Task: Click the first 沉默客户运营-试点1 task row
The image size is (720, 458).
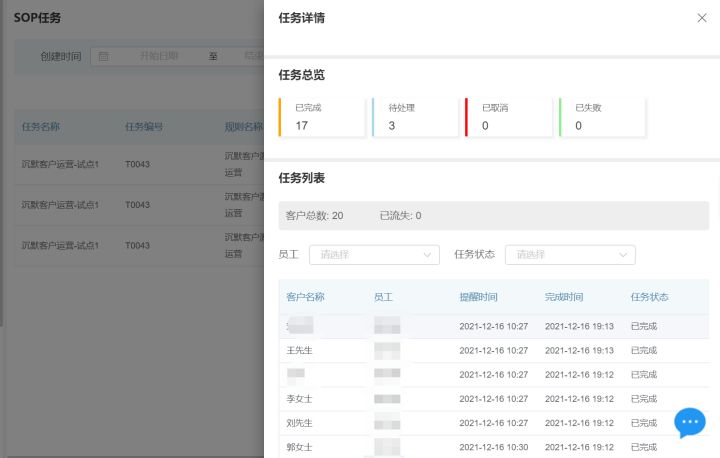Action: pyautogui.click(x=60, y=164)
